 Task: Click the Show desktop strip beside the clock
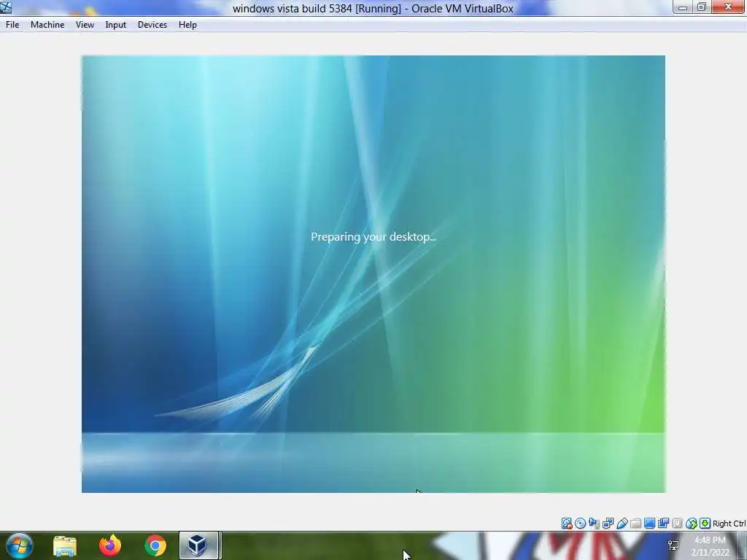tap(742, 545)
